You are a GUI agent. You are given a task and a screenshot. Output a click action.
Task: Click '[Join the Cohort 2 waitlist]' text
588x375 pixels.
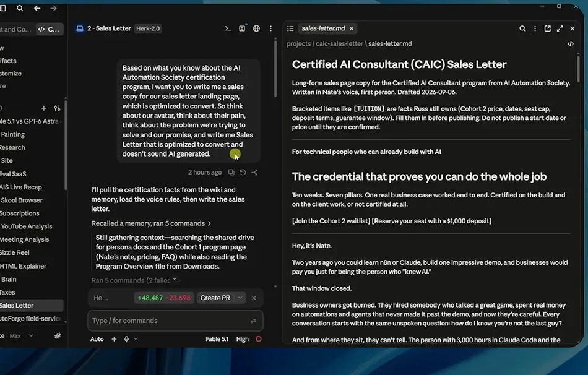click(331, 221)
